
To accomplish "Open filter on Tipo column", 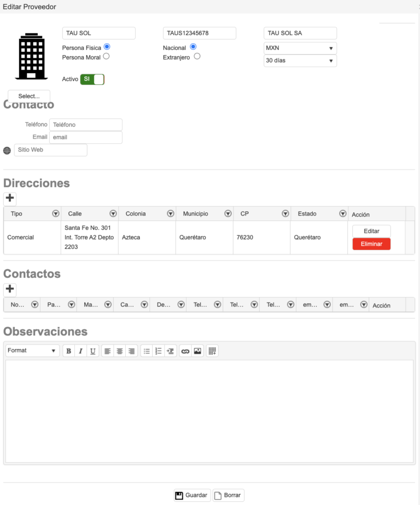I will pyautogui.click(x=56, y=213).
